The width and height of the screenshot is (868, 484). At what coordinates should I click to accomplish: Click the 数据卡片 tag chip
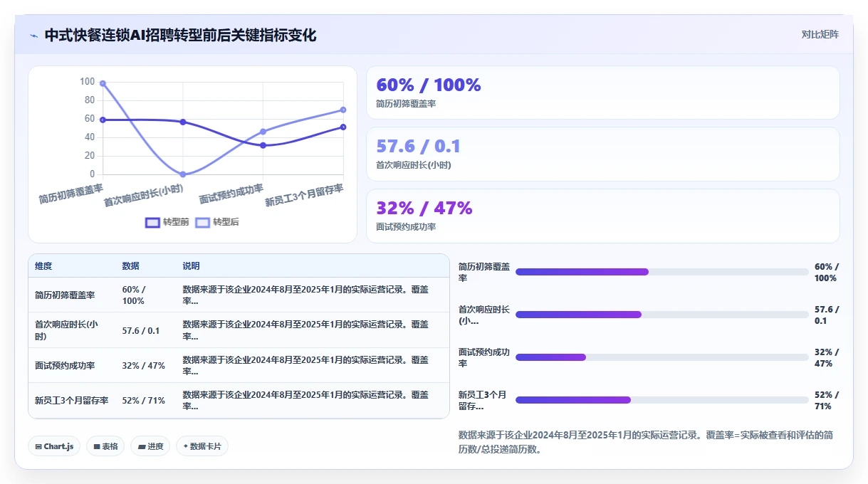click(x=202, y=446)
